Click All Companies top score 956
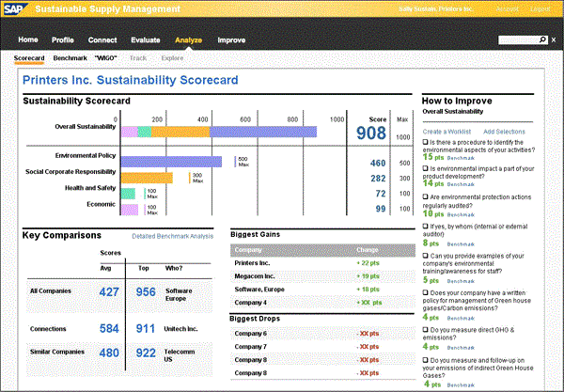Screen dimensions: 564x392 (146, 292)
